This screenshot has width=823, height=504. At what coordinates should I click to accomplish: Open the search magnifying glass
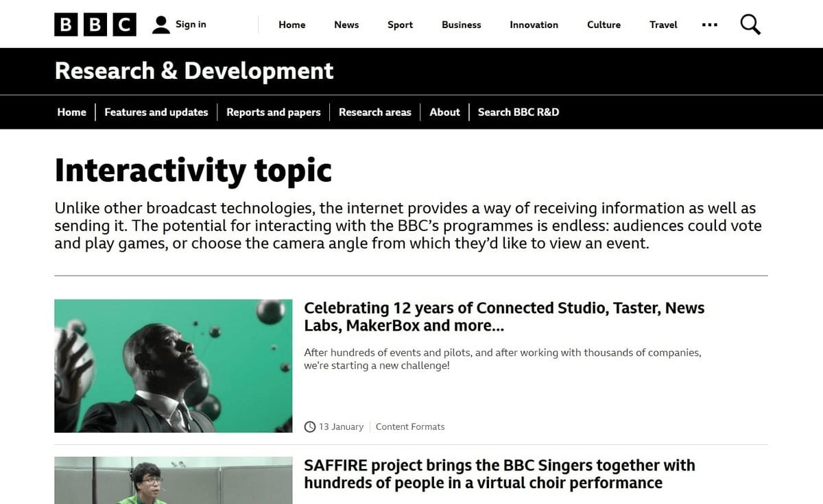[x=750, y=24]
